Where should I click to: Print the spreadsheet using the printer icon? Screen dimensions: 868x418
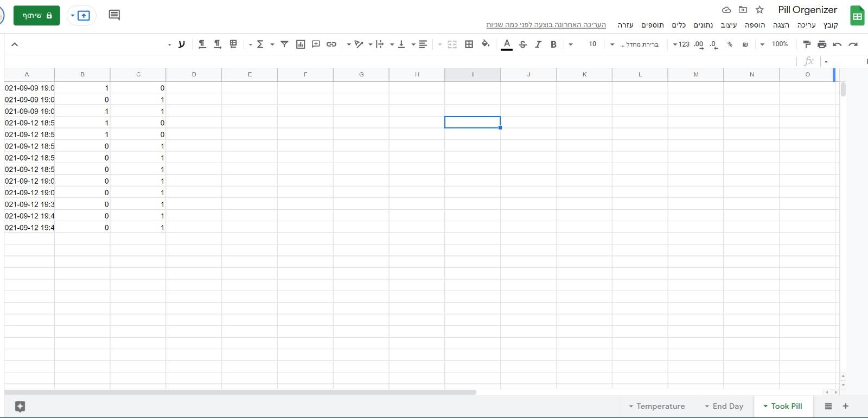[x=822, y=44]
